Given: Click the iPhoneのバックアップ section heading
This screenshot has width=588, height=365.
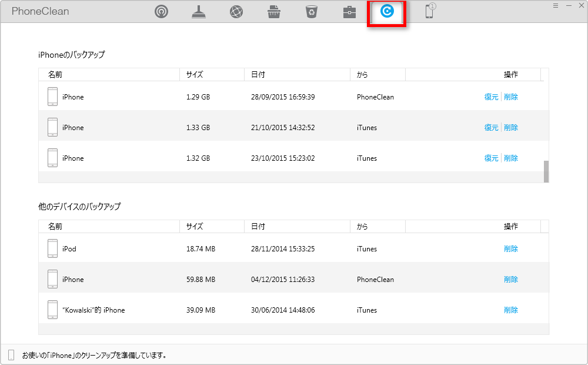Looking at the screenshot, I should tap(71, 55).
